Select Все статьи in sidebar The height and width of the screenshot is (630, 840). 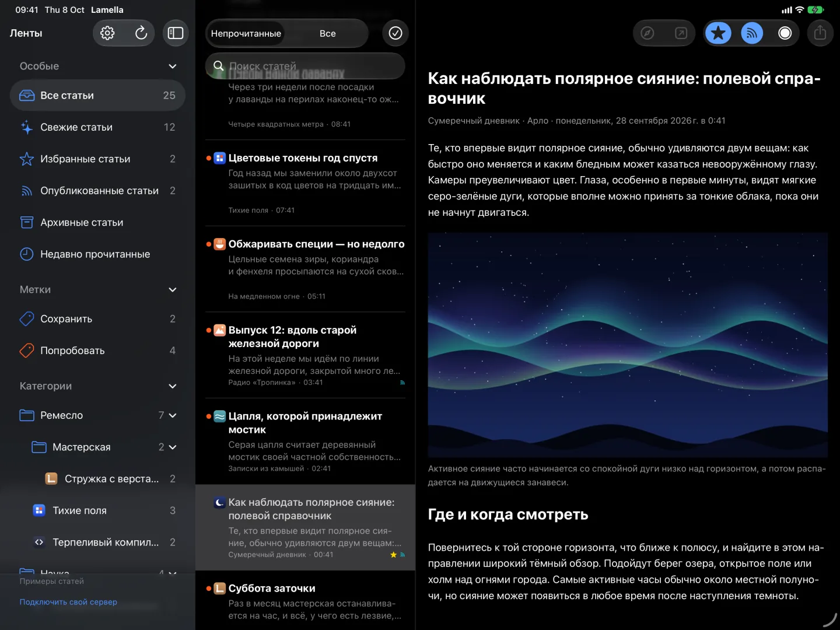97,96
